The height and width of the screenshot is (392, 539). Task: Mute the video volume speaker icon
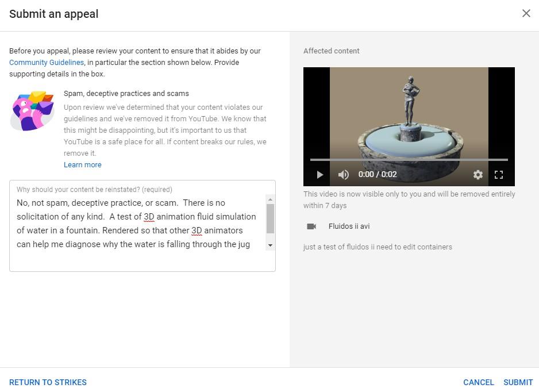(343, 175)
